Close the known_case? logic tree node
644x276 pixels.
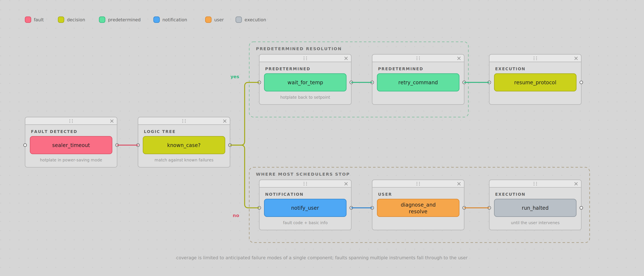[225, 121]
